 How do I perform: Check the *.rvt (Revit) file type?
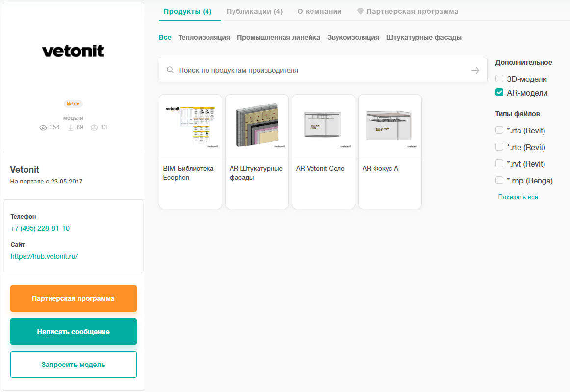pos(499,164)
